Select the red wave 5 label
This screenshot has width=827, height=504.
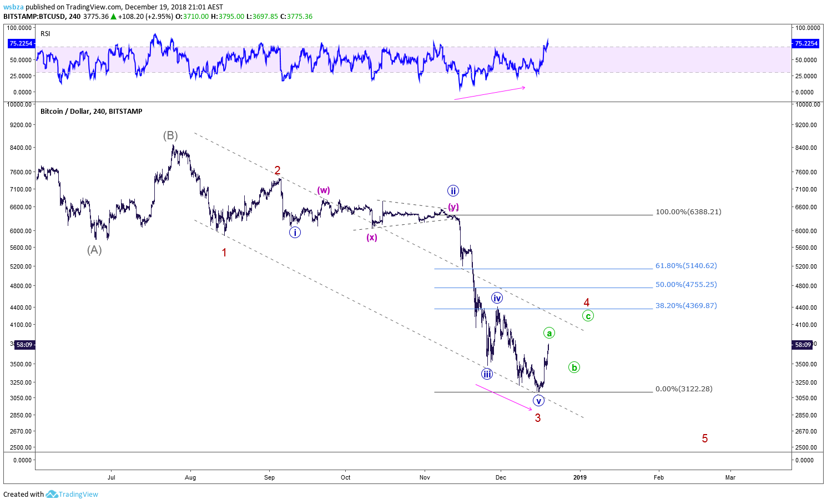(705, 439)
